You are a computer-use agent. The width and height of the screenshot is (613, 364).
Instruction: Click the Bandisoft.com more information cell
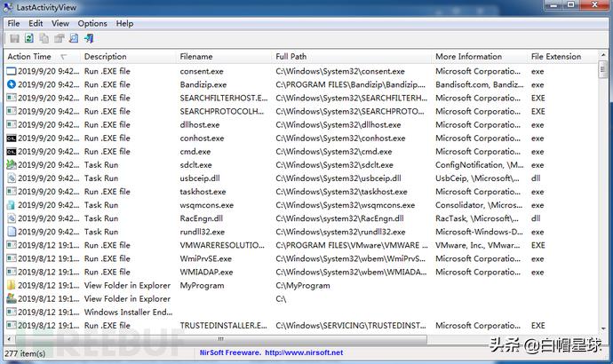point(480,84)
